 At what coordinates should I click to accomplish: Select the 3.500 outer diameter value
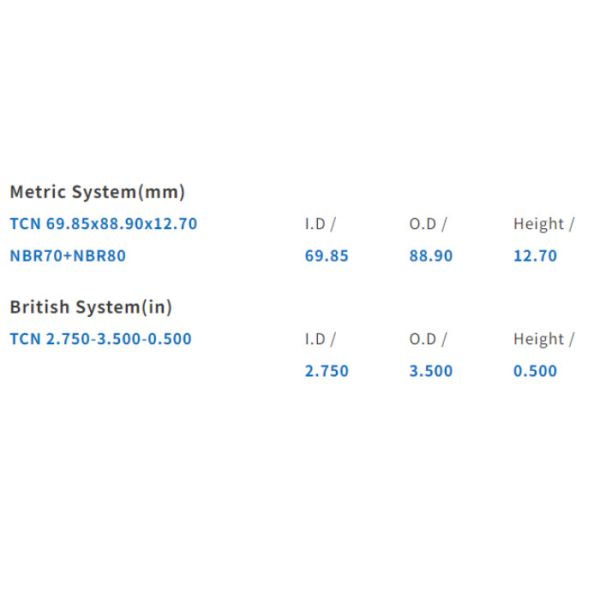click(x=431, y=371)
